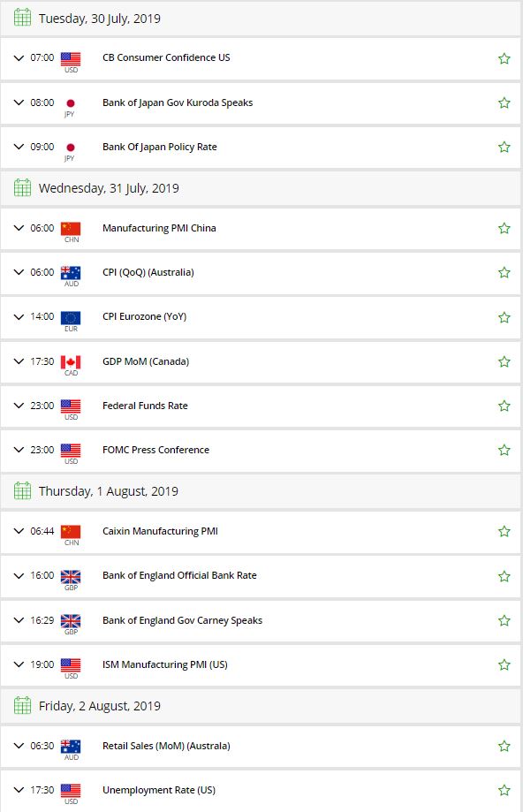
Task: Click the US flag icon for CB Consumer Confidence
Action: coord(70,57)
